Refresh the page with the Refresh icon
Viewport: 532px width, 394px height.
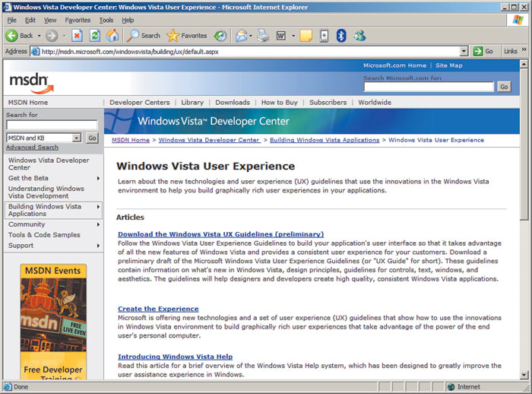[x=95, y=36]
